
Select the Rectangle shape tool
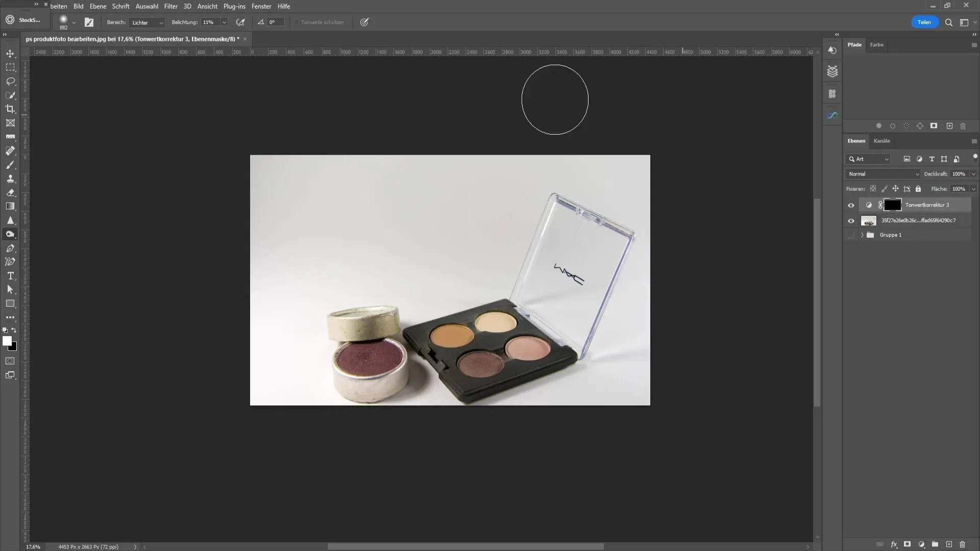pos(10,303)
